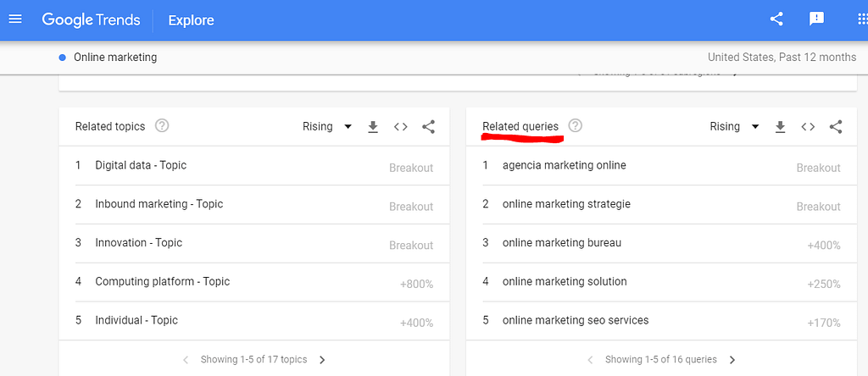This screenshot has width=868, height=376.
Task: Click the Google Trends logo
Action: click(92, 20)
